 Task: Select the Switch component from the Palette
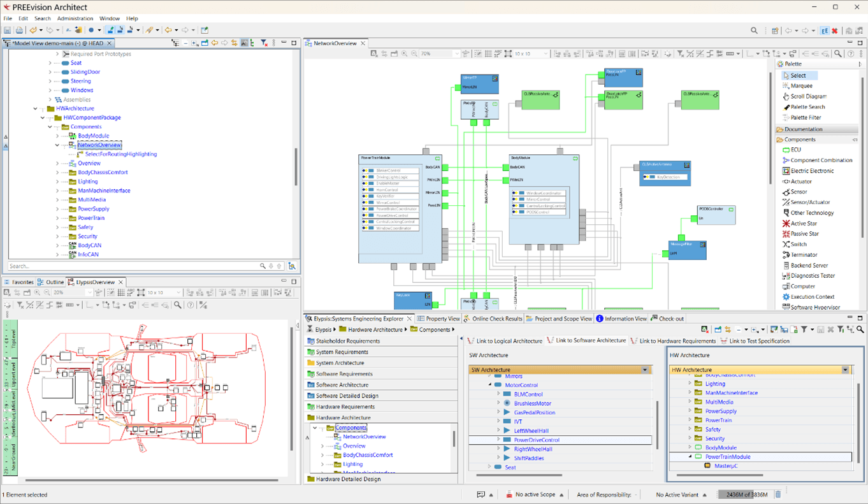click(797, 244)
